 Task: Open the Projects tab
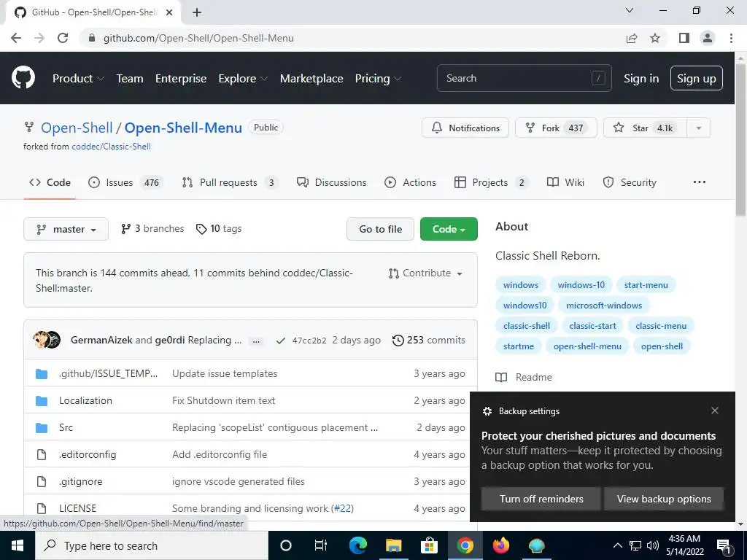492,182
